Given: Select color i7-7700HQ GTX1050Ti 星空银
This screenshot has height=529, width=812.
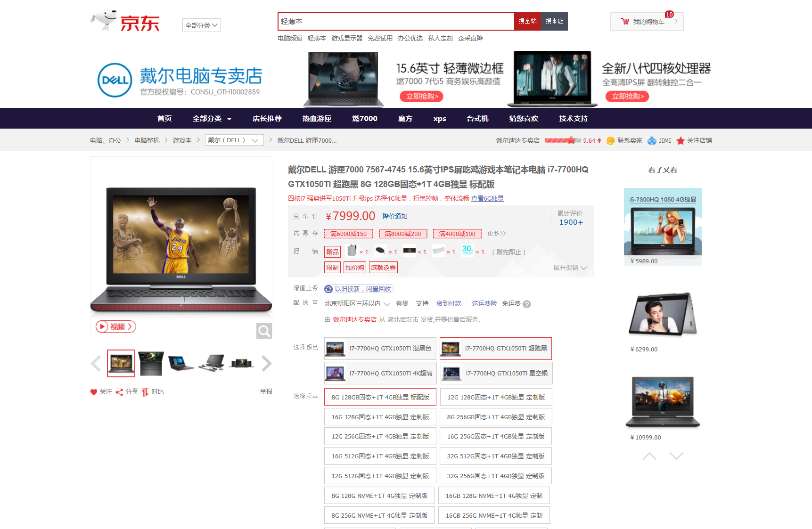Looking at the screenshot, I should click(496, 373).
